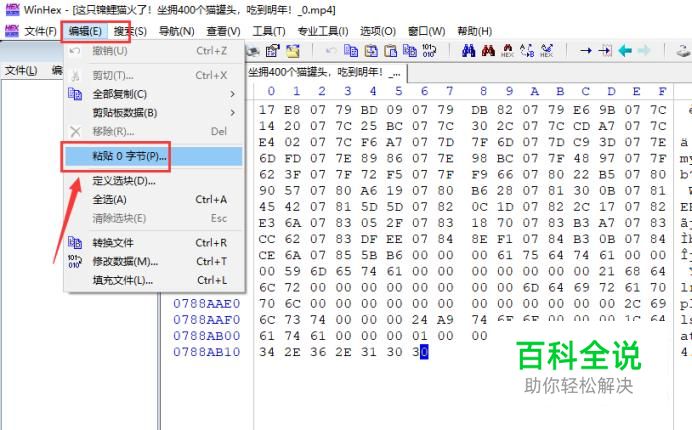
Task: Click column header 8
Action: tap(483, 91)
